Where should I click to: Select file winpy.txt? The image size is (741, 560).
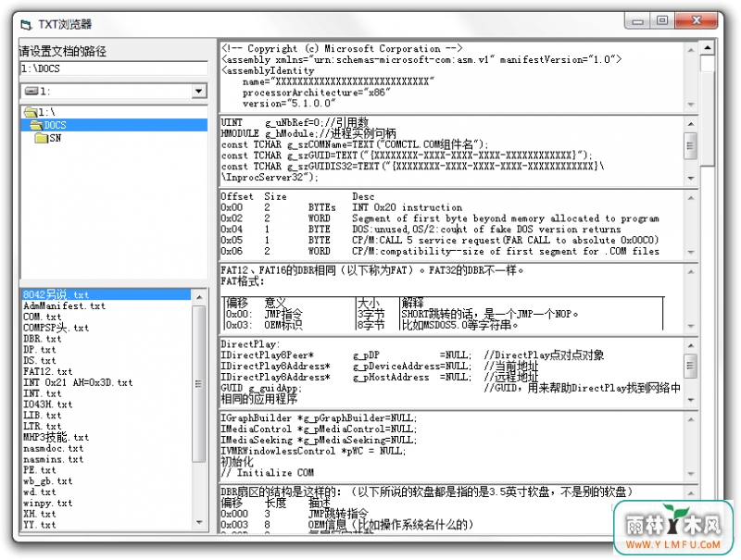[48, 503]
